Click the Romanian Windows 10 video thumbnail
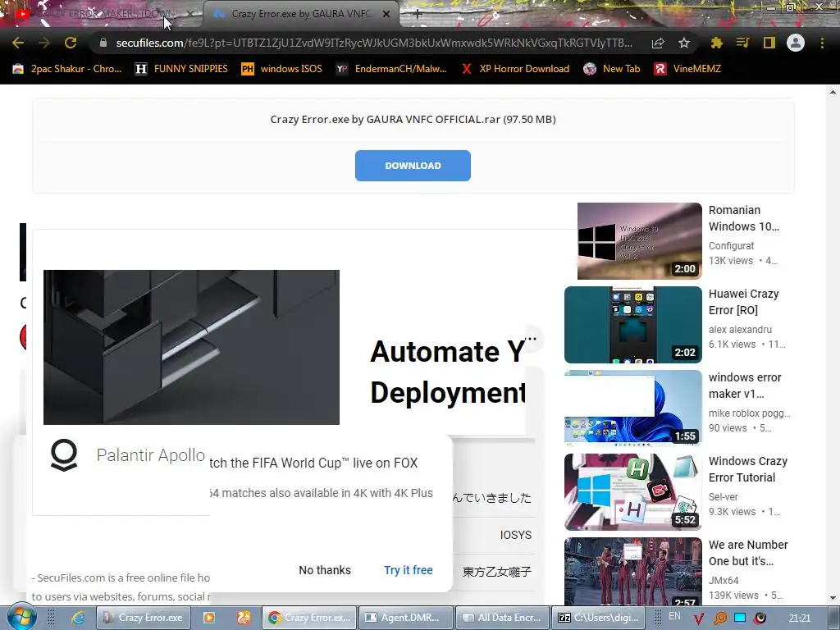The image size is (840, 630). (639, 241)
